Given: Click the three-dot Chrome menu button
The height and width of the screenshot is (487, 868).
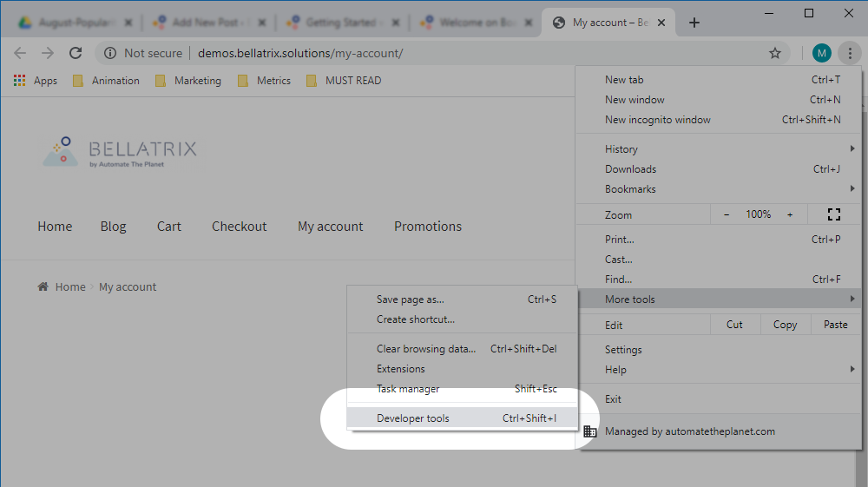Looking at the screenshot, I should pyautogui.click(x=850, y=53).
